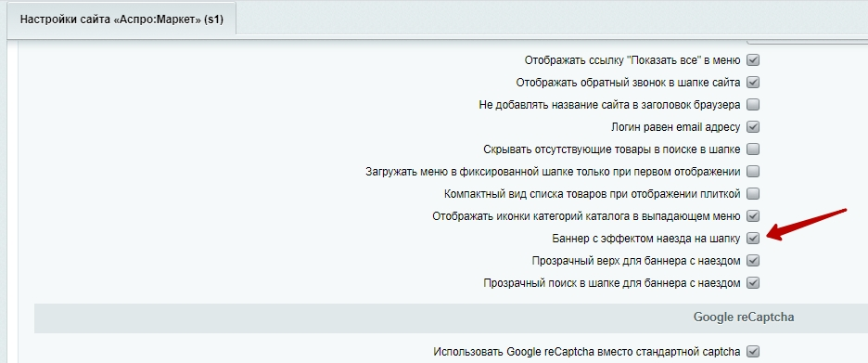The height and width of the screenshot is (363, 868).
Task: Click label 'Баннер с эффектом наезда на шапку'
Action: [x=646, y=239]
